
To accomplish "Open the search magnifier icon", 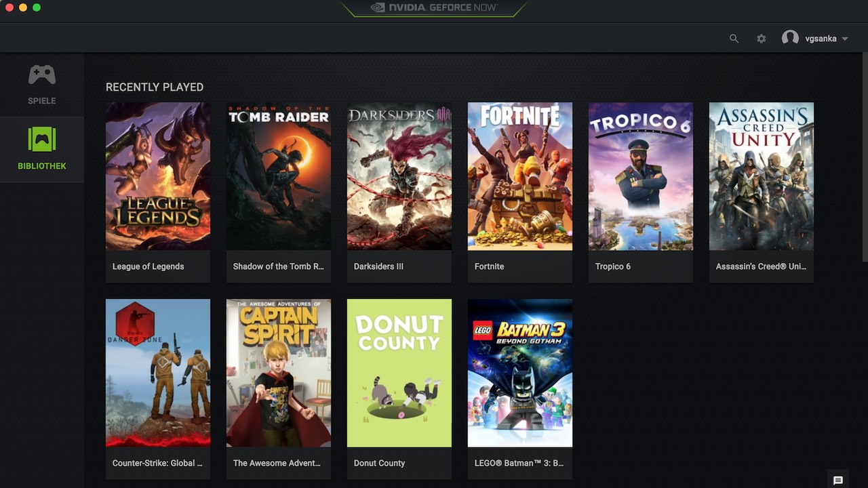I will pos(734,39).
